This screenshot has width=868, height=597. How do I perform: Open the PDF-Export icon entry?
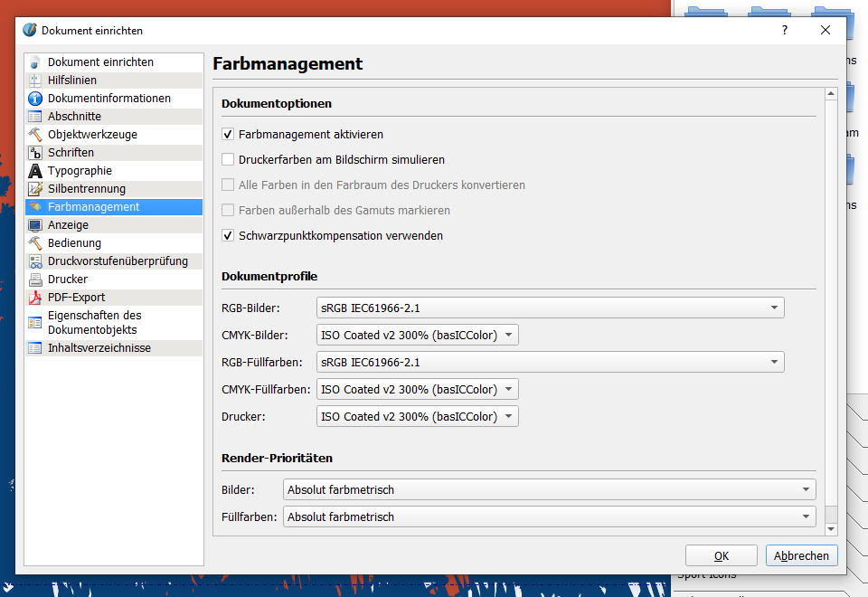pyautogui.click(x=35, y=298)
